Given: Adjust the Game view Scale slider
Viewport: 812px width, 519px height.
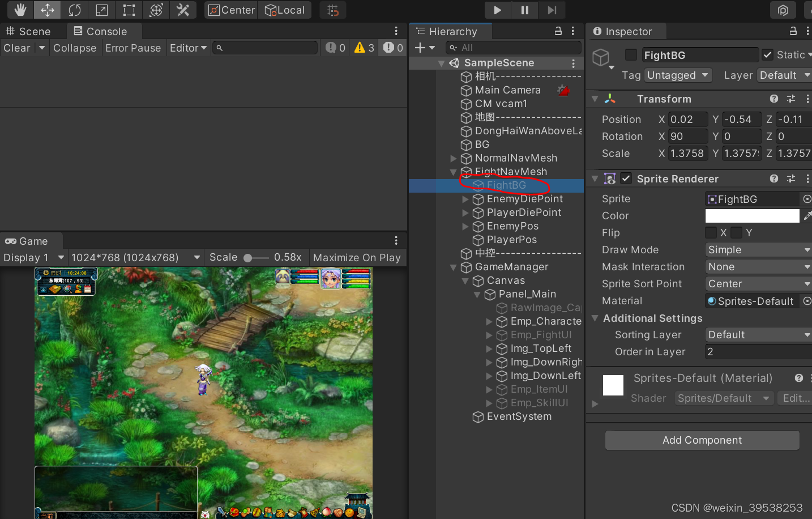Looking at the screenshot, I should [257, 258].
